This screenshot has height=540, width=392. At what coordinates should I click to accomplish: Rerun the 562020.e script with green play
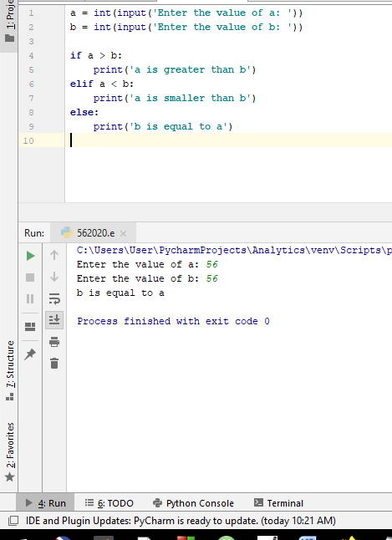pyautogui.click(x=30, y=256)
